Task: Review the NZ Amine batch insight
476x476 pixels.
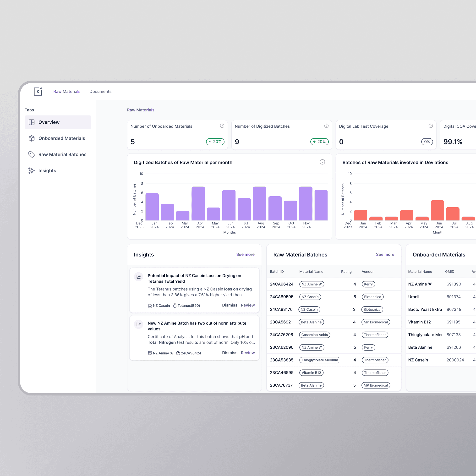Action: pyautogui.click(x=248, y=353)
